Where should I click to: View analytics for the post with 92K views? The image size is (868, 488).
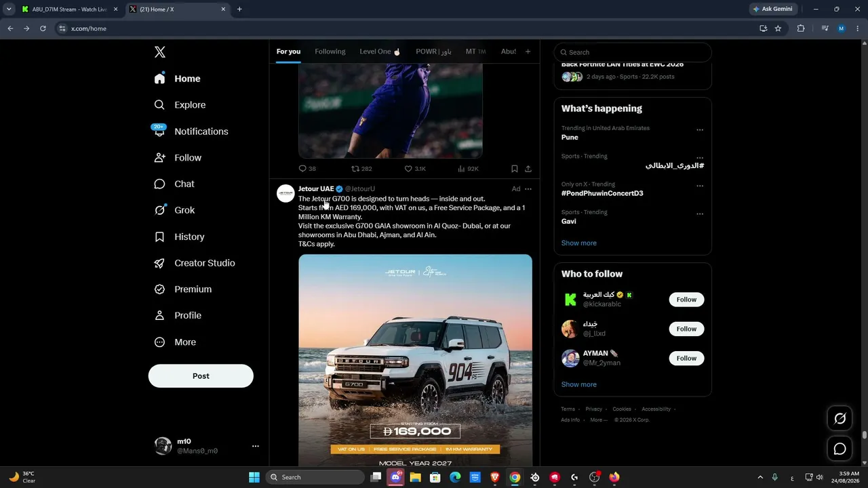point(468,169)
